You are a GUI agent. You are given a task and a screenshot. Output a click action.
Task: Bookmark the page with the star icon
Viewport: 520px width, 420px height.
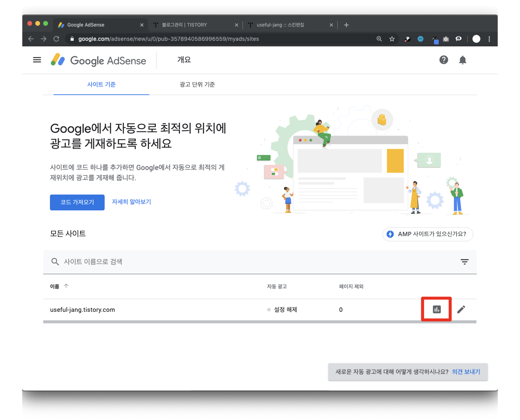tap(392, 39)
